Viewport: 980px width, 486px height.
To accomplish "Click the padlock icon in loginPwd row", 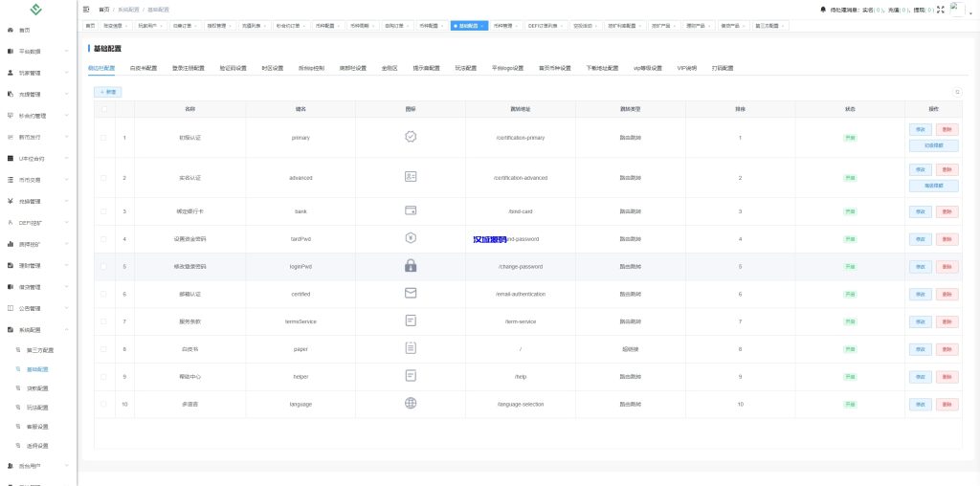I will click(411, 266).
